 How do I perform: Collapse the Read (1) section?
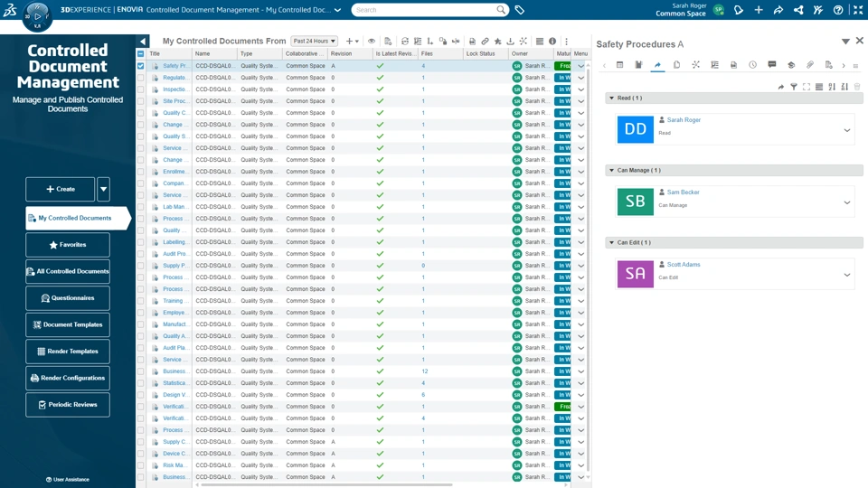[x=612, y=98]
